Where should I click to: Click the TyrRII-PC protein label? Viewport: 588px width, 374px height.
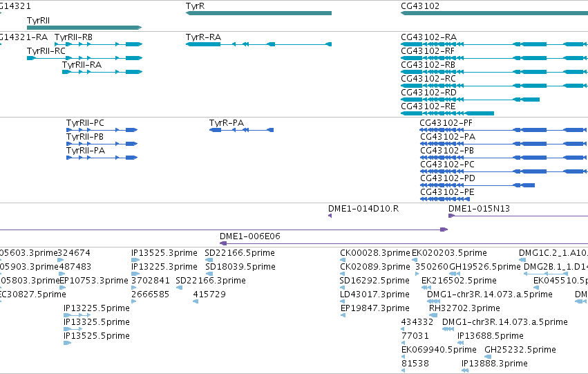click(x=85, y=123)
